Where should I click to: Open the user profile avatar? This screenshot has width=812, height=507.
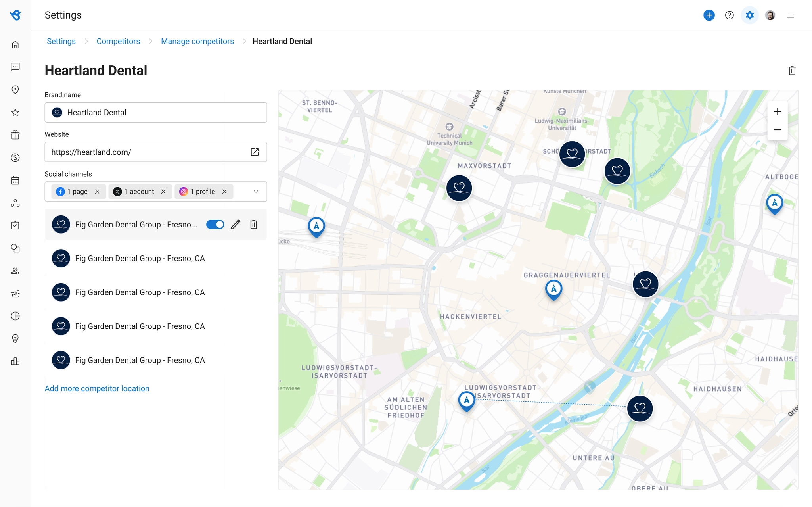[770, 15]
